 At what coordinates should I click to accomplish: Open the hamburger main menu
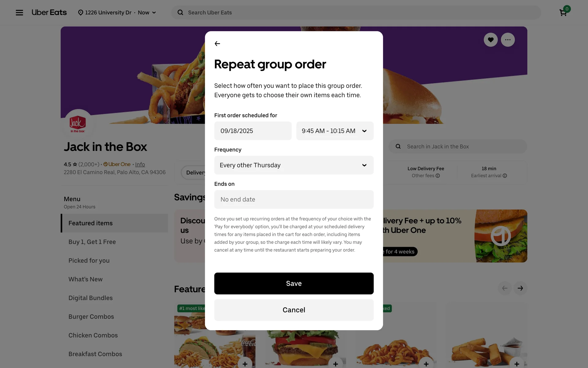19,13
